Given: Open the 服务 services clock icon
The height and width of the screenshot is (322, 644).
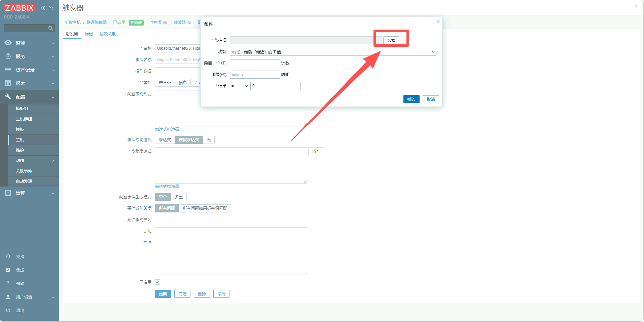Looking at the screenshot, I should 8,56.
